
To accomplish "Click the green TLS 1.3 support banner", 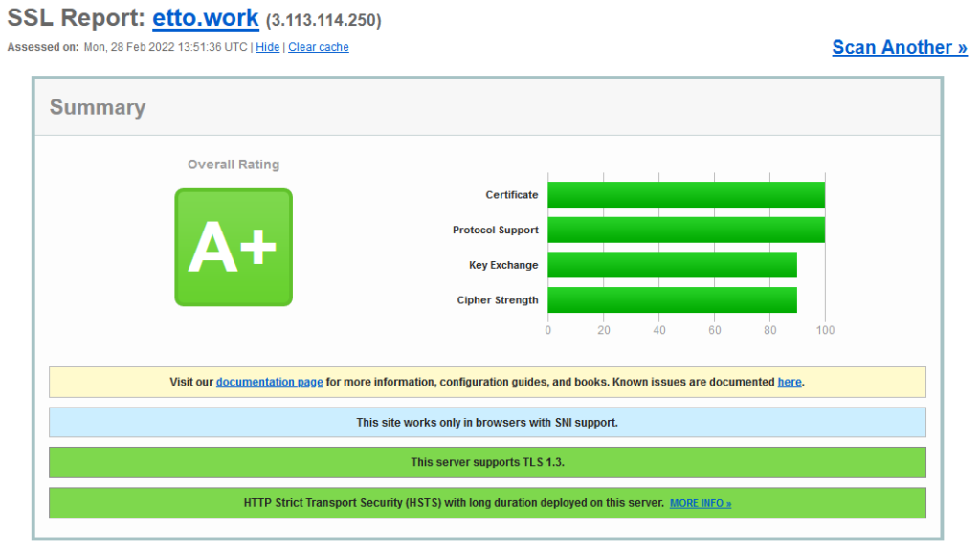I will pyautogui.click(x=487, y=462).
